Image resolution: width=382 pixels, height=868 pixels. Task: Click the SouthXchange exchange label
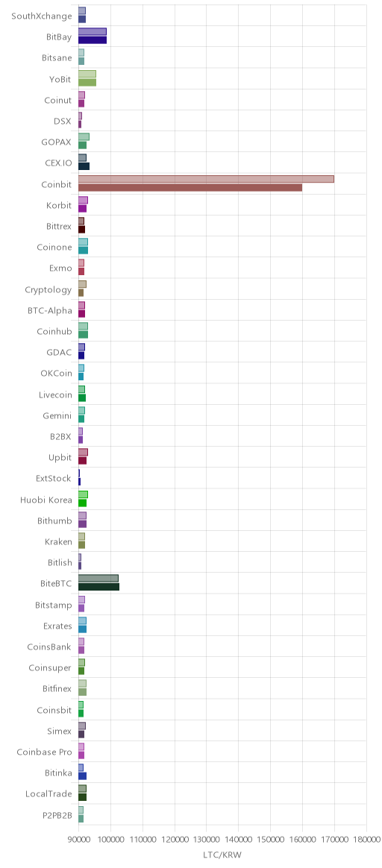[x=42, y=16]
